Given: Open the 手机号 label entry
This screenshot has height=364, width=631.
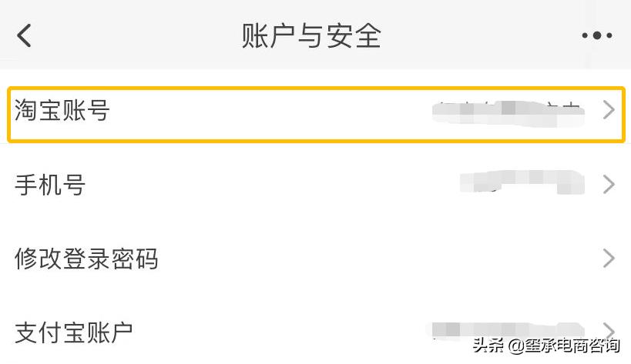Looking at the screenshot, I should (50, 185).
